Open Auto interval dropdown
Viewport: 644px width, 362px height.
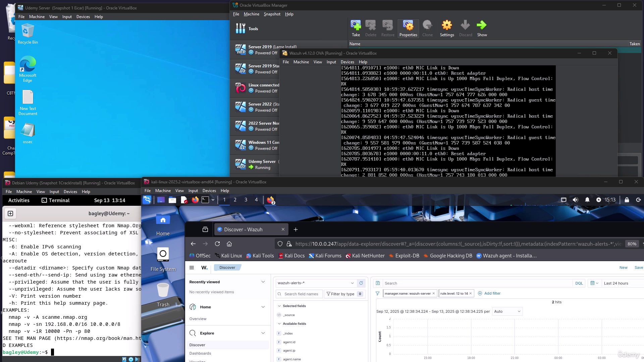click(507, 311)
